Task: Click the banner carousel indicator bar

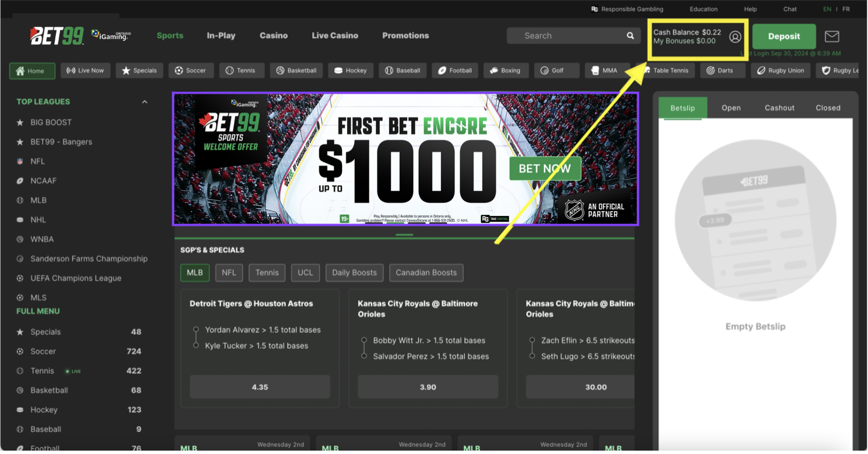Action: pyautogui.click(x=404, y=235)
